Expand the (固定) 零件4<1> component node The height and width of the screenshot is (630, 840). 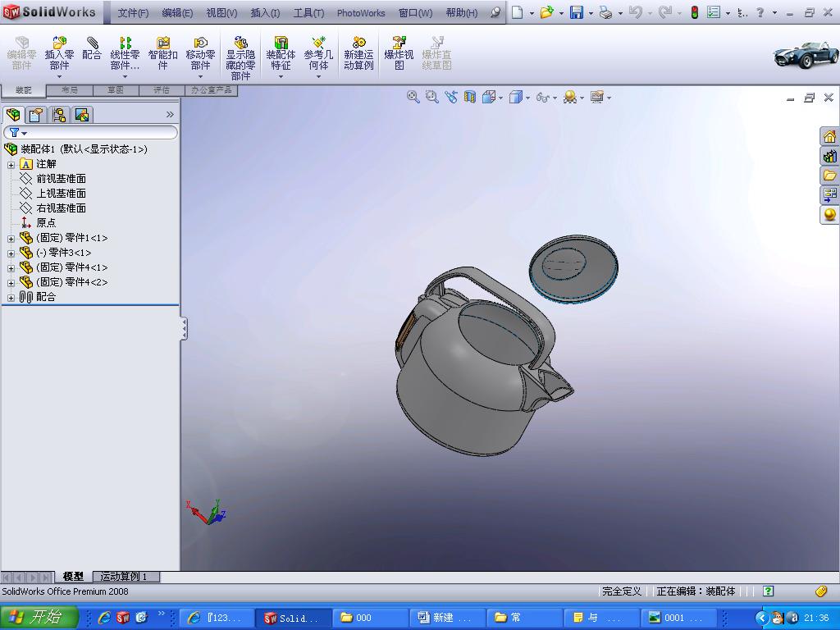tap(11, 268)
